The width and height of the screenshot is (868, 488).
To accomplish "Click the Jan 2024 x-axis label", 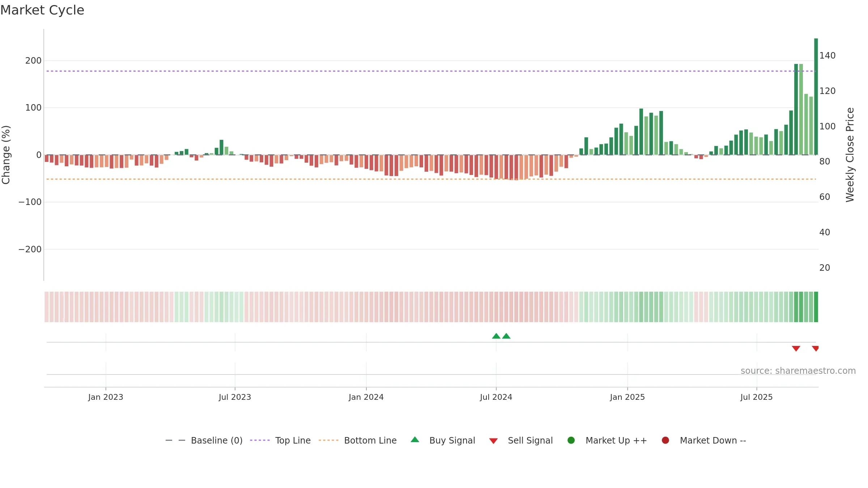I will [x=366, y=397].
